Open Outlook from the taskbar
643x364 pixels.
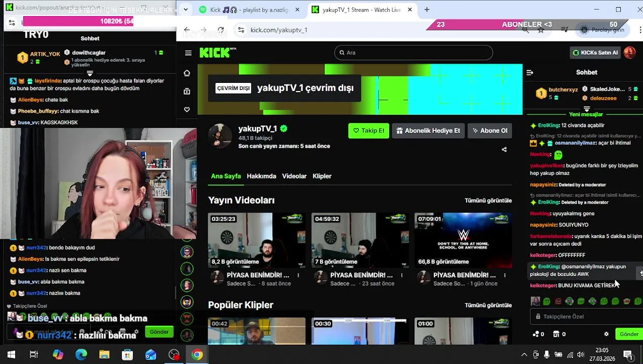(x=151, y=355)
